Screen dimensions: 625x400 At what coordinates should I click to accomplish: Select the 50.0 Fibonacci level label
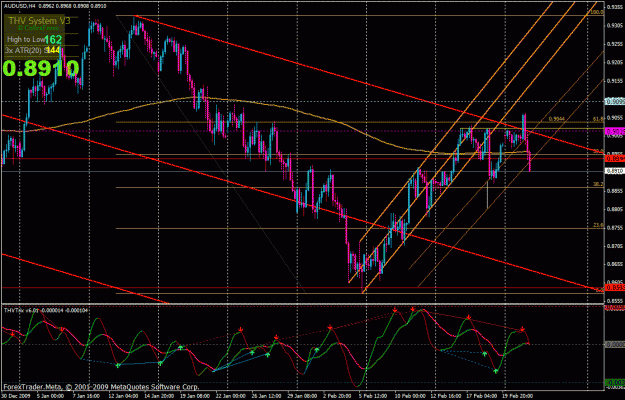coord(598,151)
